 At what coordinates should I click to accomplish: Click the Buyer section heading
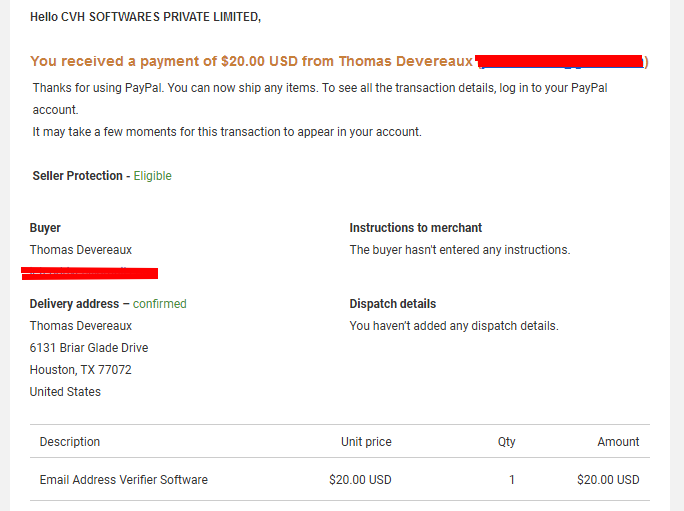click(x=45, y=228)
